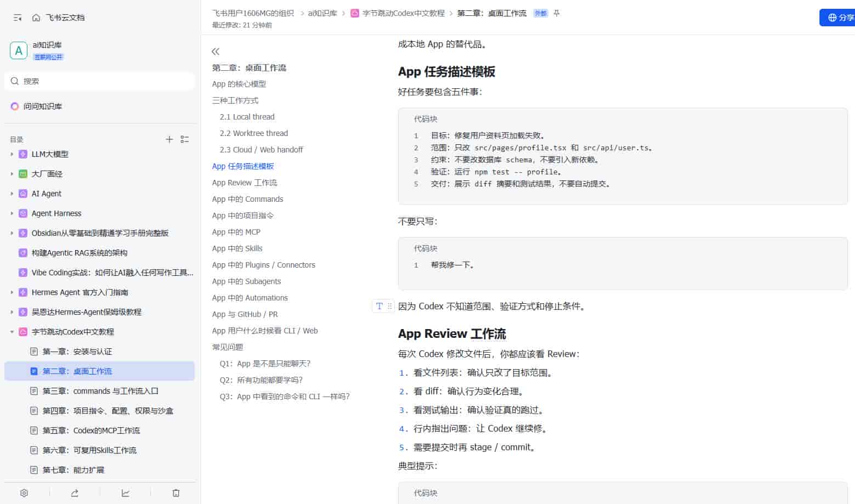Expand the Agent Harness tree node

pyautogui.click(x=12, y=213)
